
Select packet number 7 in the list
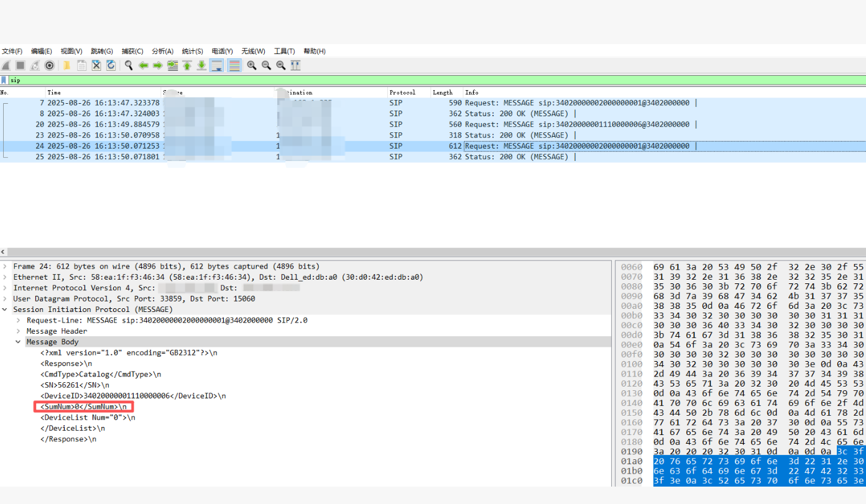click(x=433, y=103)
